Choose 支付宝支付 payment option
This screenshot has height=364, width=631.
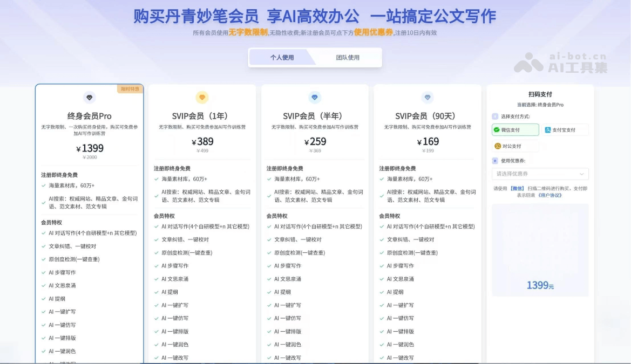565,130
